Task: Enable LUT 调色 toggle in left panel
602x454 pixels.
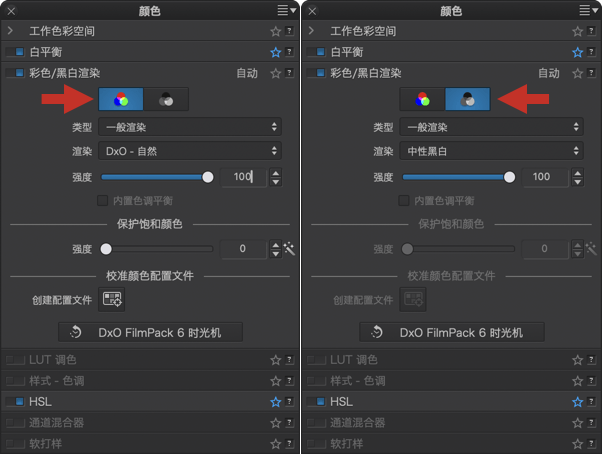Action: pyautogui.click(x=15, y=360)
